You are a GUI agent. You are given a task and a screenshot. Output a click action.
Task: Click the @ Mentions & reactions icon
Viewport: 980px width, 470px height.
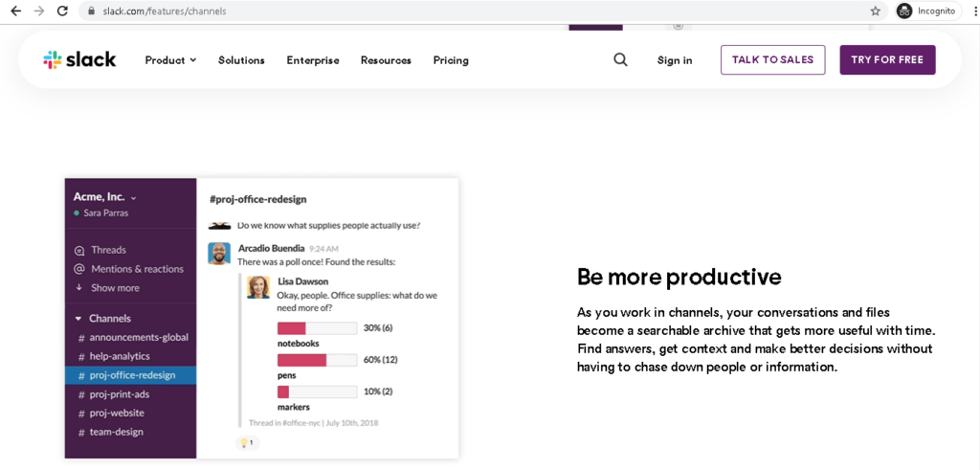point(79,269)
